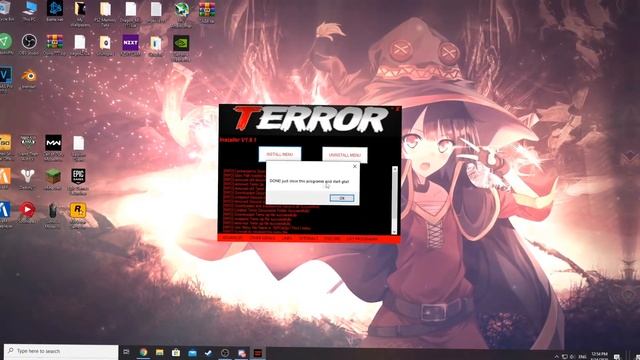Image resolution: width=640 pixels, height=360 pixels.
Task: Open the volume control in system tray
Action: tap(572, 357)
